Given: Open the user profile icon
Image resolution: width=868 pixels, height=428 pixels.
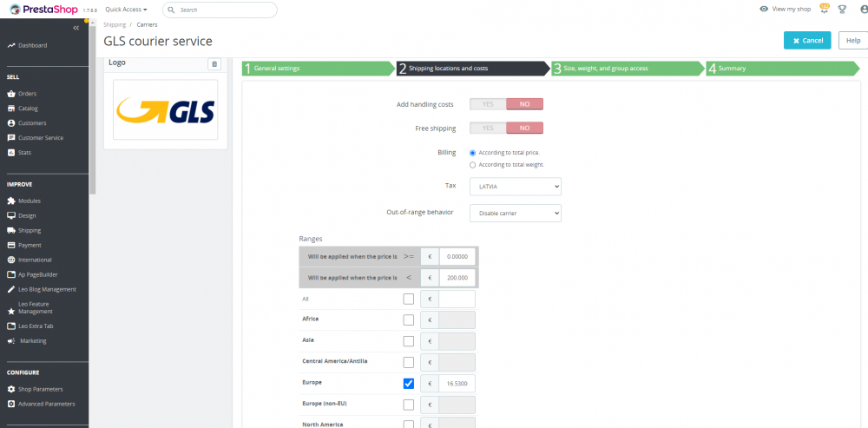Looking at the screenshot, I should 864,10.
